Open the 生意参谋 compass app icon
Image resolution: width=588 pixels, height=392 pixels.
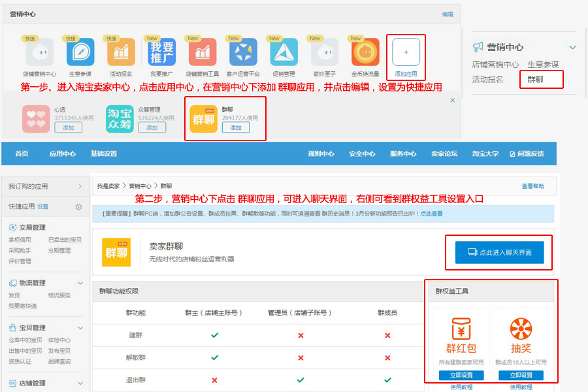pyautogui.click(x=80, y=52)
